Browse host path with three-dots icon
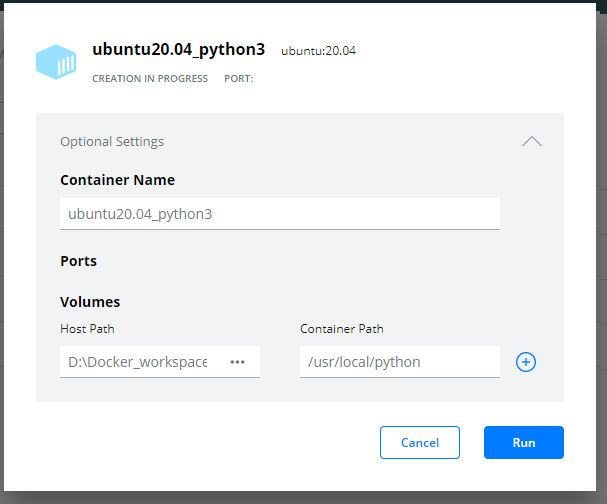This screenshot has width=607, height=504. coord(237,362)
